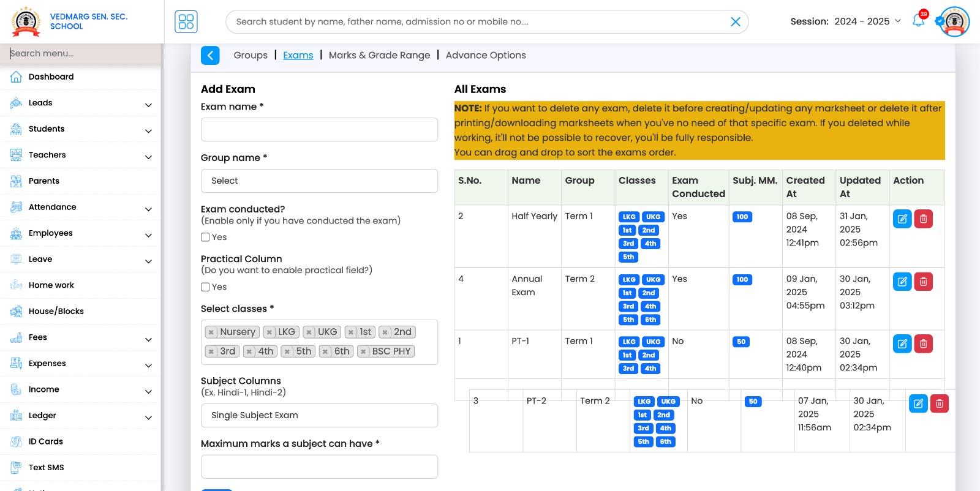Viewport: 980px width, 491px height.
Task: Open the Group name Select dropdown
Action: click(x=319, y=181)
